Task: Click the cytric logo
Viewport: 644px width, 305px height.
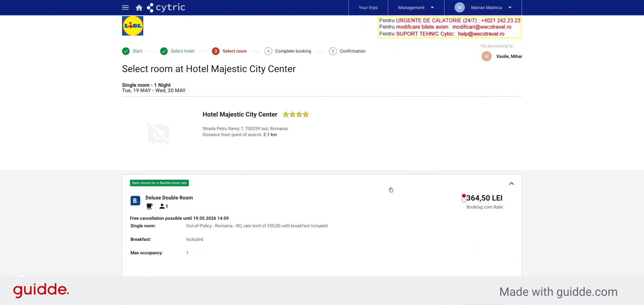Action: [166, 7]
